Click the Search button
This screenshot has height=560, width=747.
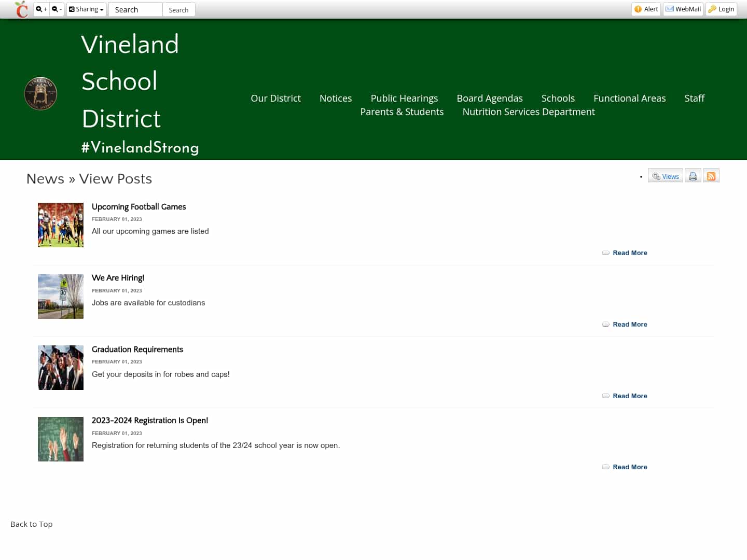click(178, 9)
